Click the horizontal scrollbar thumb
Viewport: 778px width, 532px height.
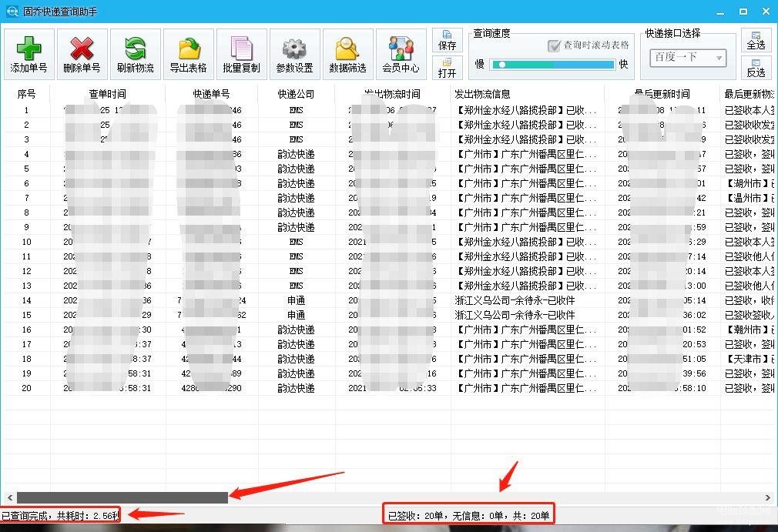122,497
